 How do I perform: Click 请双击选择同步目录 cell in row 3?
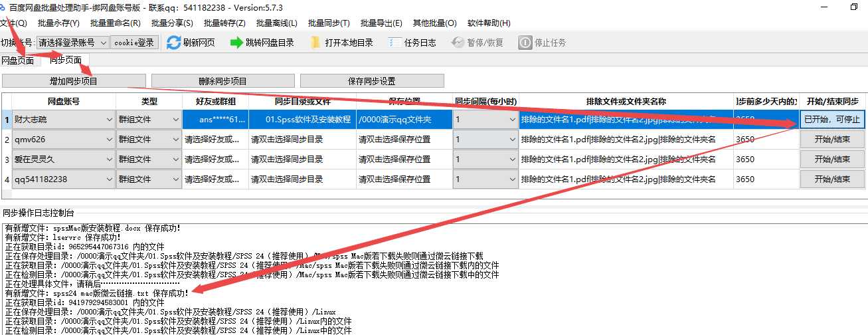[303, 160]
